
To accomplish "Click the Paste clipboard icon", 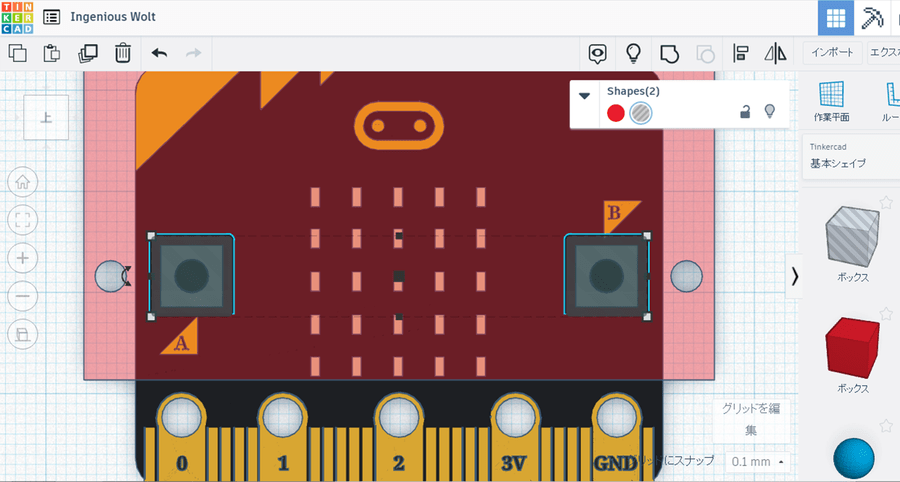I will [x=52, y=53].
